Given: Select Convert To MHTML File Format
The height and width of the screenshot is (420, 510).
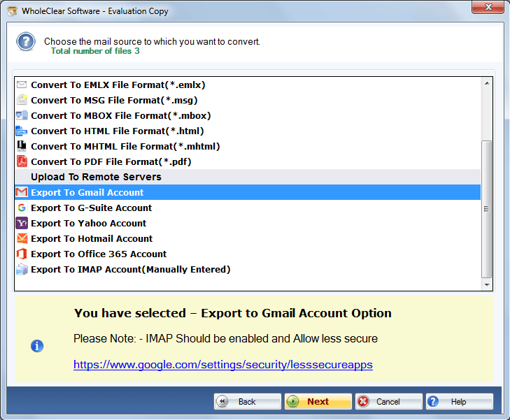Looking at the screenshot, I should pos(248,146).
